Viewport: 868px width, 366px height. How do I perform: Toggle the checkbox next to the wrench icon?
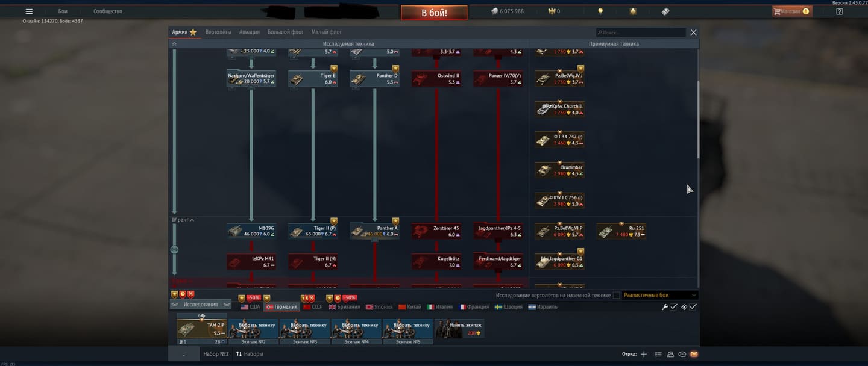[674, 307]
